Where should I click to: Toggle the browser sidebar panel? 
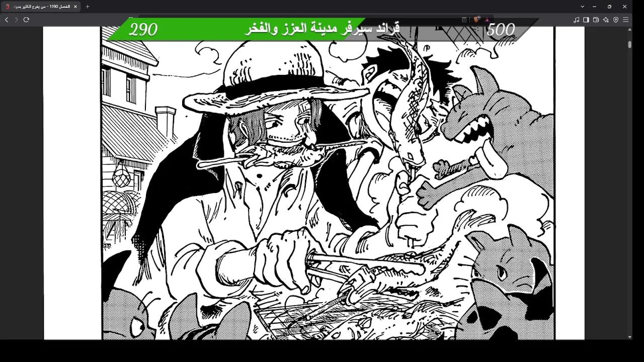click(586, 20)
